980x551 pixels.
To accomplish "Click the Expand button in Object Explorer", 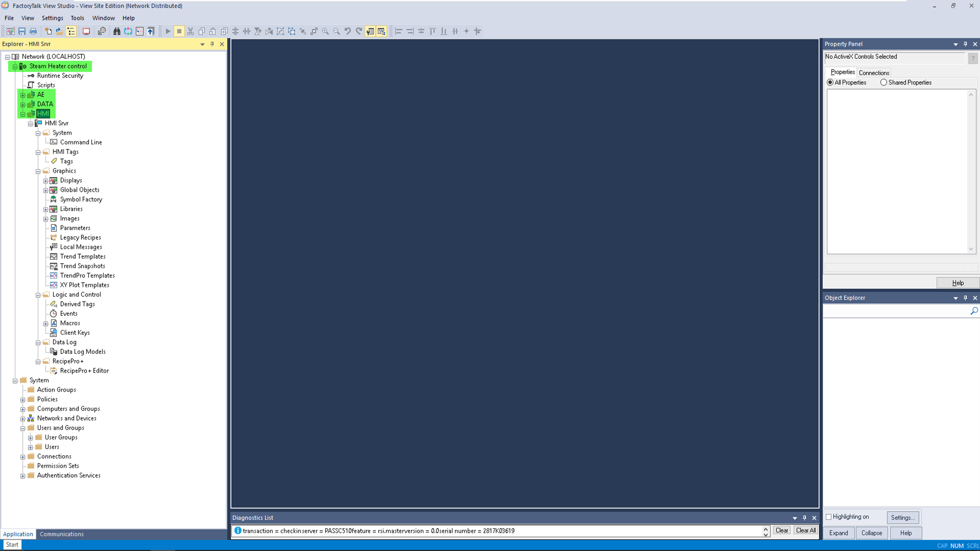I will click(x=839, y=533).
